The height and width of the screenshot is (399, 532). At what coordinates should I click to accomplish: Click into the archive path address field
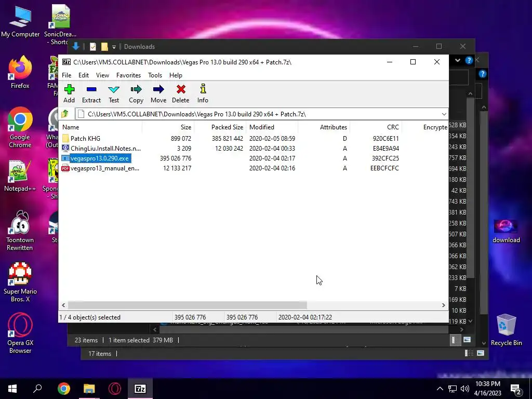coord(261,114)
